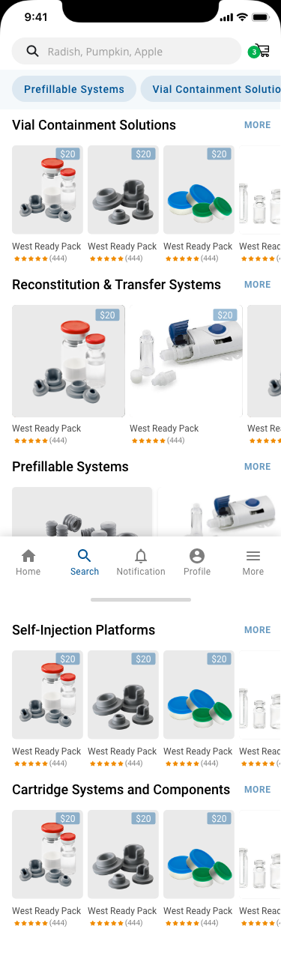Open first vial product thumbnail under Vial Containment
281x980 pixels.
(47, 190)
